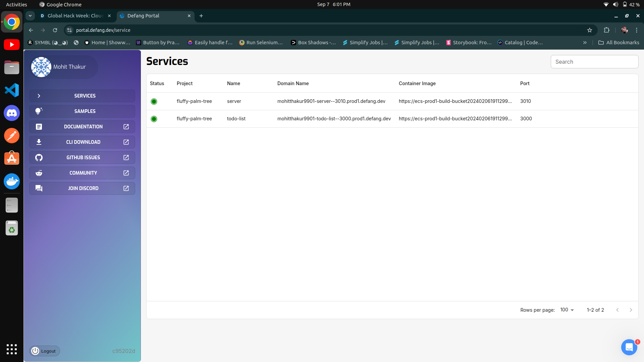
Task: Click the Community Reddit icon
Action: [x=39, y=173]
